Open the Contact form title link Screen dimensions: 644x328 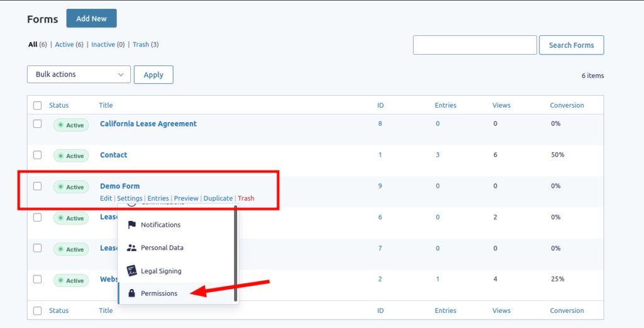[x=114, y=155]
